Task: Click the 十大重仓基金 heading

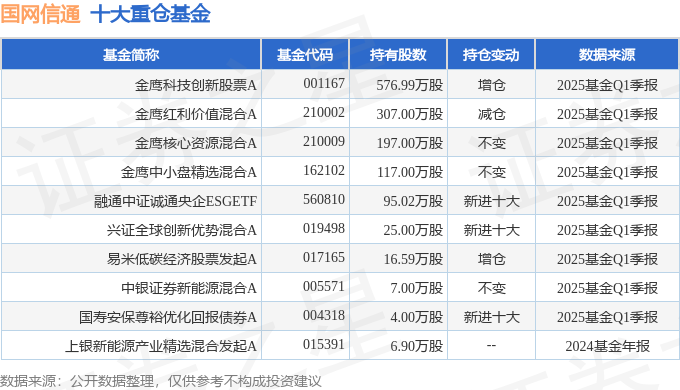Action: tap(150, 13)
